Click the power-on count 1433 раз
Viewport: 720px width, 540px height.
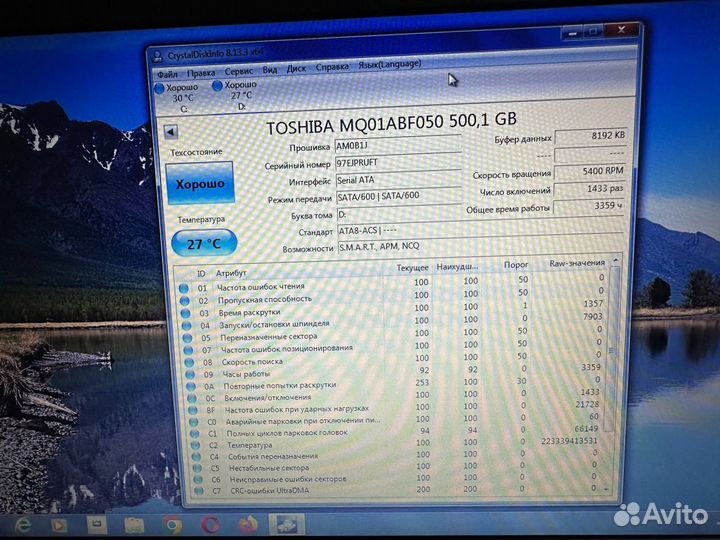[x=589, y=189]
